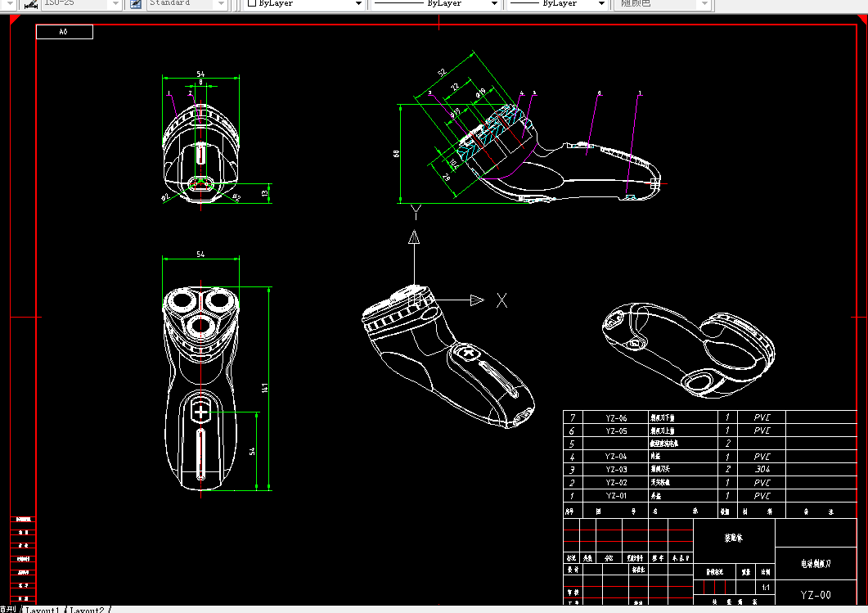The height and width of the screenshot is (613, 868).
Task: Select the 141 height dimension text
Action: click(264, 388)
